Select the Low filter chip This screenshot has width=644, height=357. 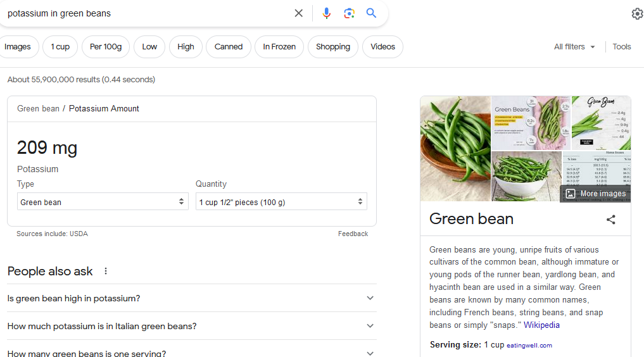pyautogui.click(x=149, y=47)
